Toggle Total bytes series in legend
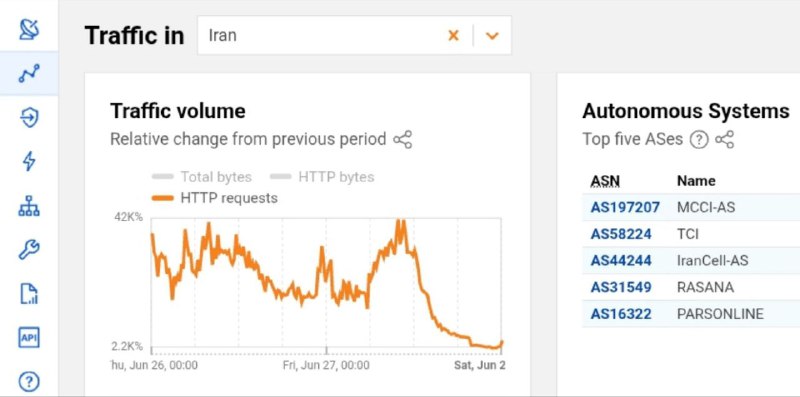 [202, 177]
